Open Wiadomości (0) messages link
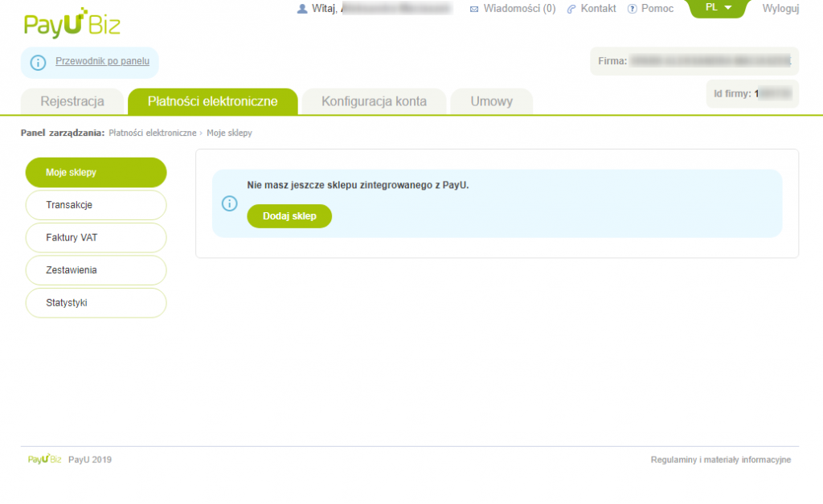This screenshot has width=823, height=504. [519, 8]
